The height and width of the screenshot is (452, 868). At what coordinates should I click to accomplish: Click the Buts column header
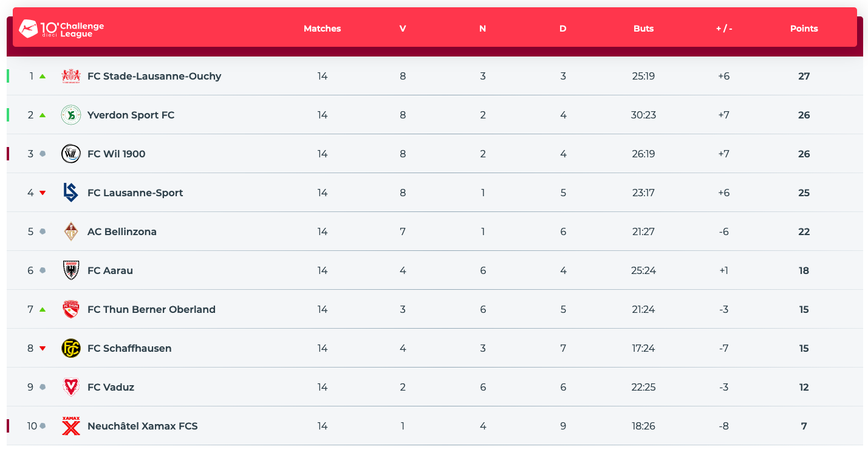(x=643, y=29)
